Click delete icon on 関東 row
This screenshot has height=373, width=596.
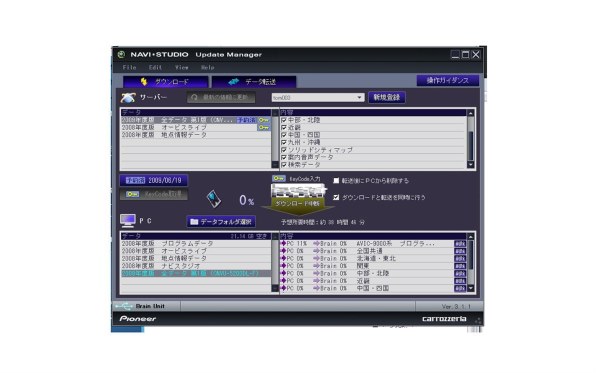tap(460, 266)
